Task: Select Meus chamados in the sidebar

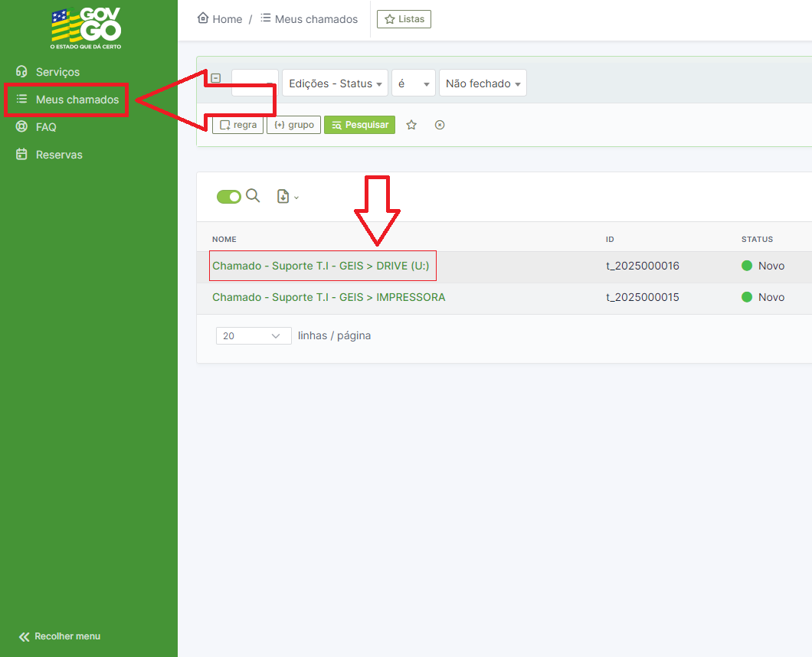Action: coord(77,100)
